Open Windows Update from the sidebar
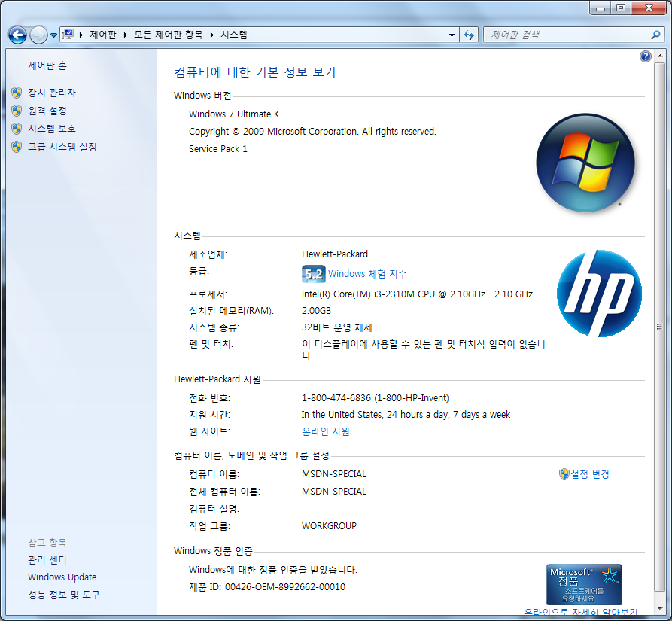The image size is (672, 621). click(62, 577)
